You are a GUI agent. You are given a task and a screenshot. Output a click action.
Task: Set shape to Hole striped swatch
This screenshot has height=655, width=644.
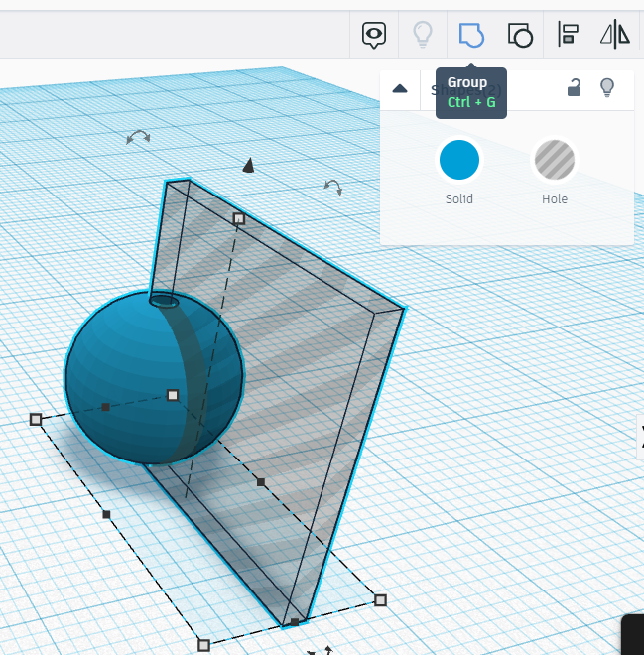pos(555,160)
